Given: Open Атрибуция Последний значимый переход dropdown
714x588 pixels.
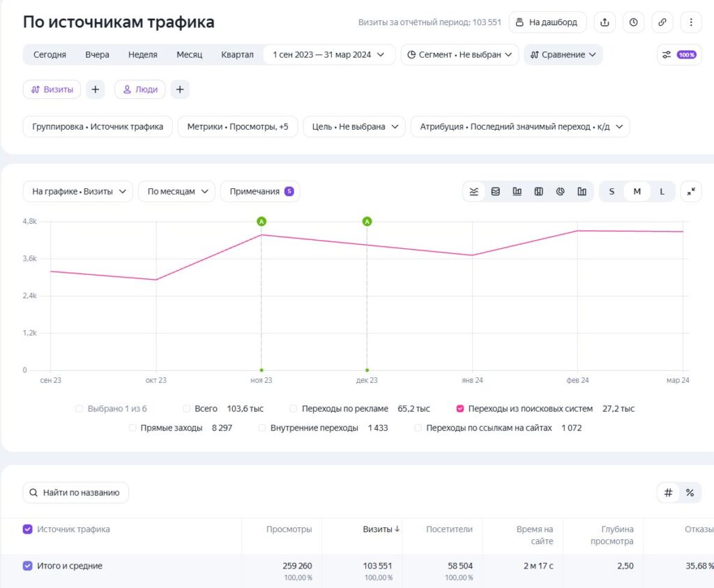Looking at the screenshot, I should click(520, 127).
